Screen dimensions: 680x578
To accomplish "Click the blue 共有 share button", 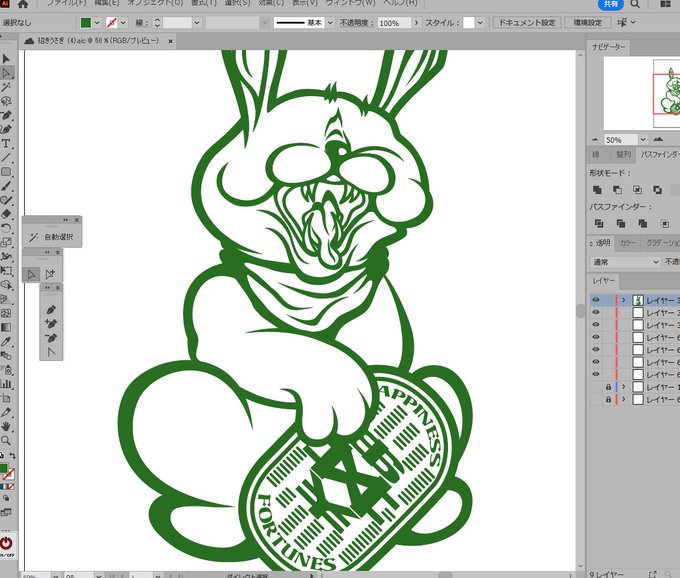I will click(x=611, y=4).
